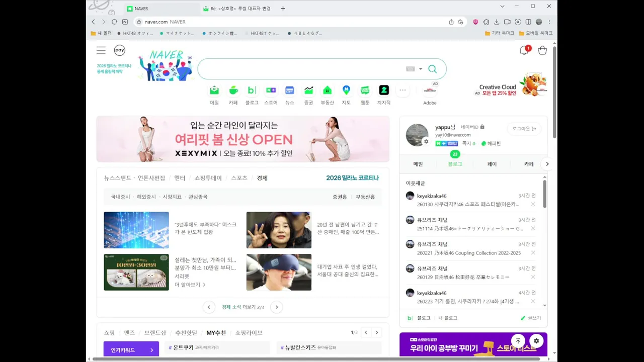Image resolution: width=644 pixels, height=362 pixels.
Task: Open the Stocks (증권) shortcut icon
Action: 308,90
